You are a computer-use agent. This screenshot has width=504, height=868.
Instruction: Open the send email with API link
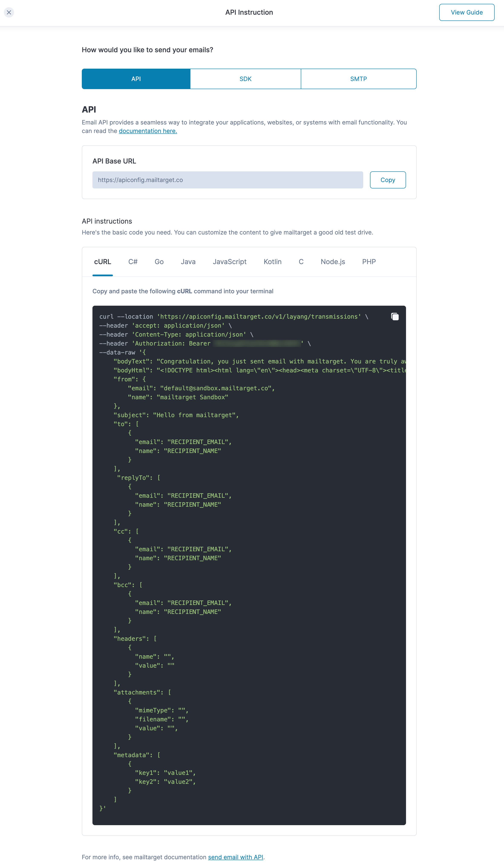tap(235, 857)
